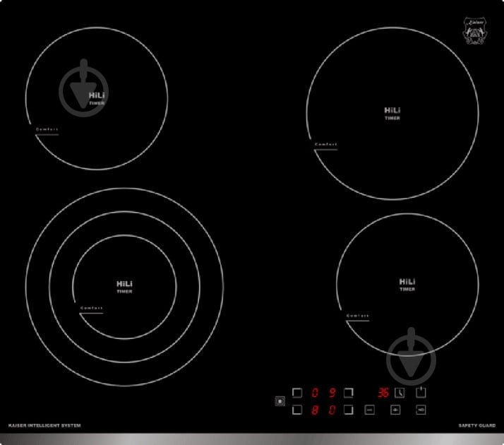
Task: Click the download arrow watermark above the control panel
Action: pyautogui.click(x=411, y=358)
